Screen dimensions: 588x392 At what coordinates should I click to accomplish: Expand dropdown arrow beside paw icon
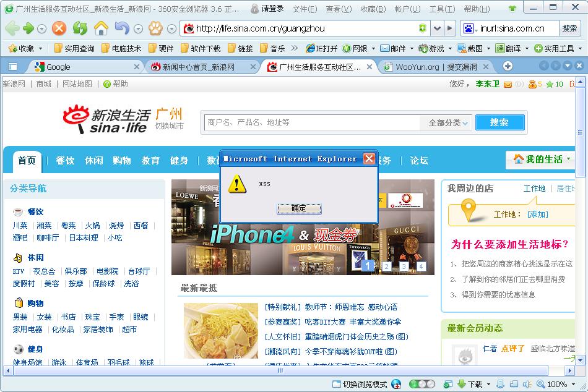171,28
